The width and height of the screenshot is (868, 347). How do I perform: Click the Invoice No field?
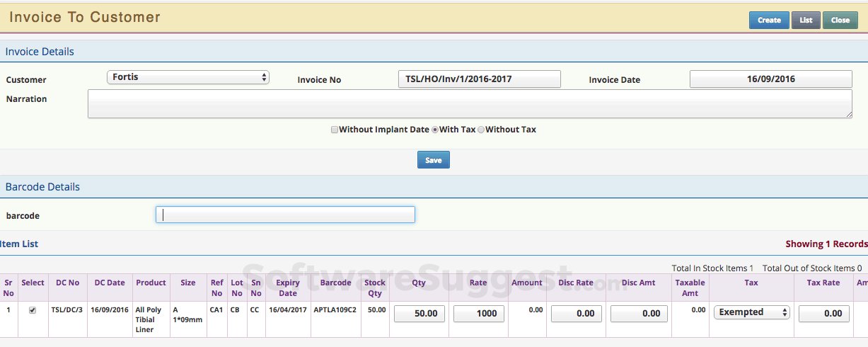(480, 79)
